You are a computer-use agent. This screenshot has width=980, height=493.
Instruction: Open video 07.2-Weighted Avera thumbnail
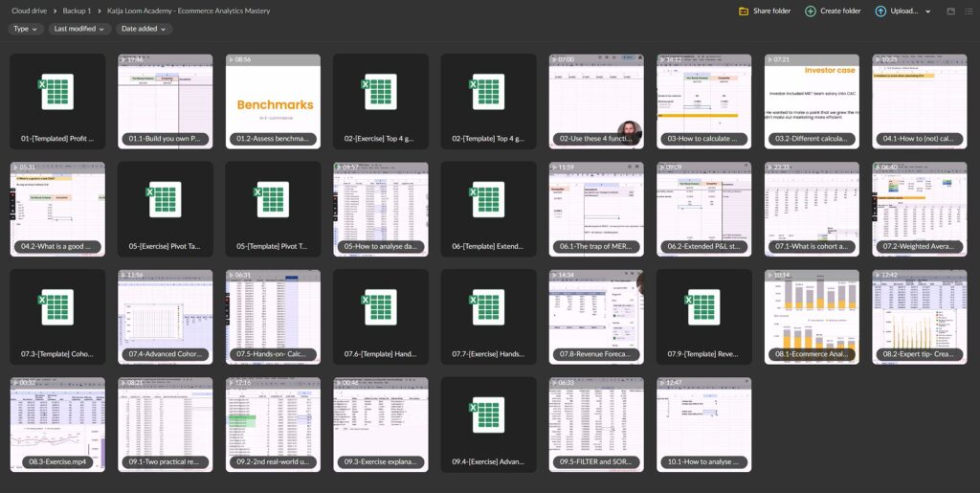point(920,210)
